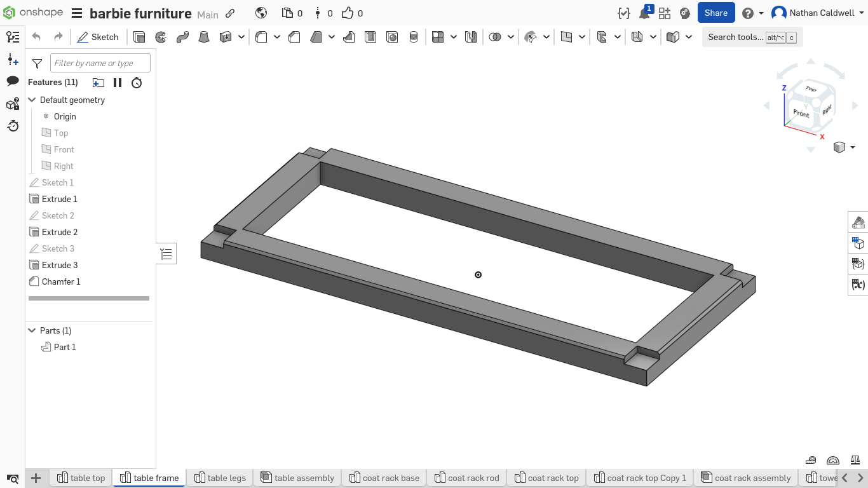Screen dimensions: 868x488
Task: Switch to the table top tab
Action: coord(81,478)
